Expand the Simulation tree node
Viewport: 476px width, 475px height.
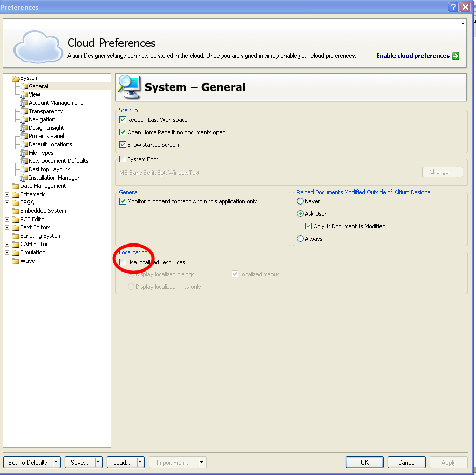7,252
